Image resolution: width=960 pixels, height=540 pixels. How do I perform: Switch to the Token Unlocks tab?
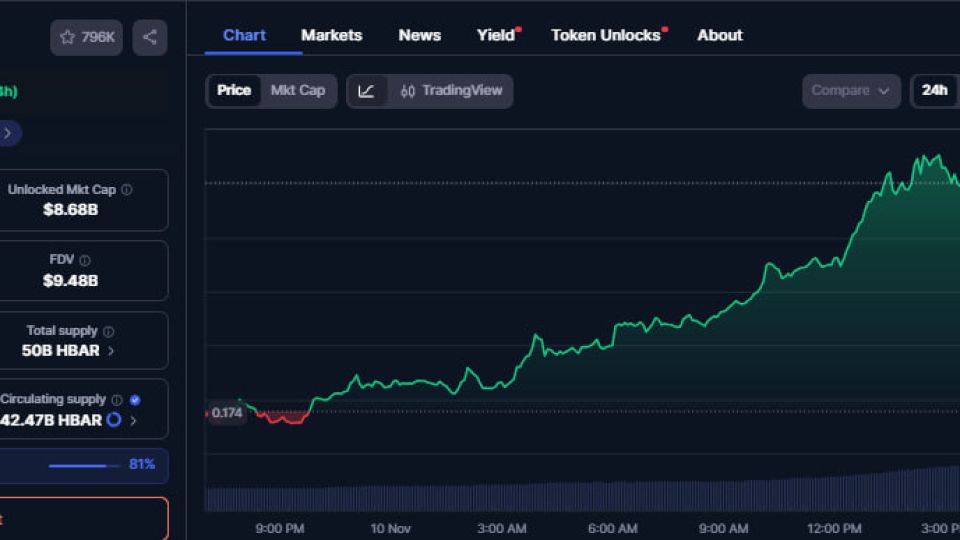pyautogui.click(x=606, y=35)
